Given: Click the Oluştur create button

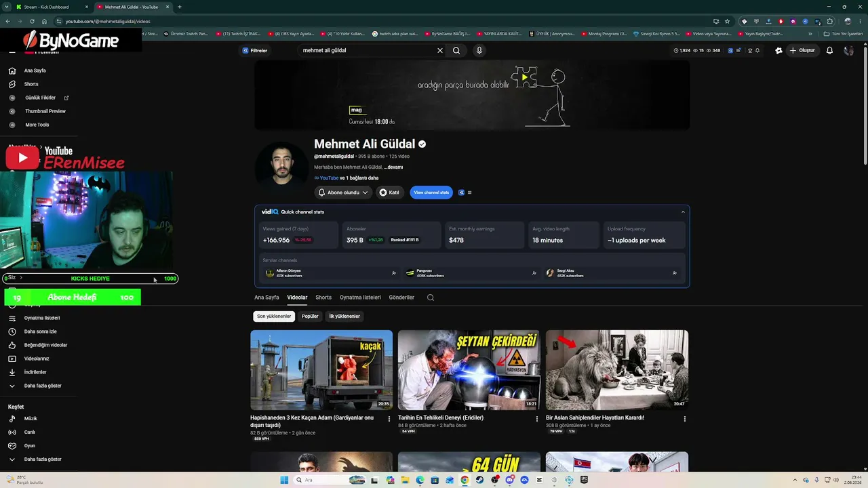Looking at the screenshot, I should tap(802, 50).
